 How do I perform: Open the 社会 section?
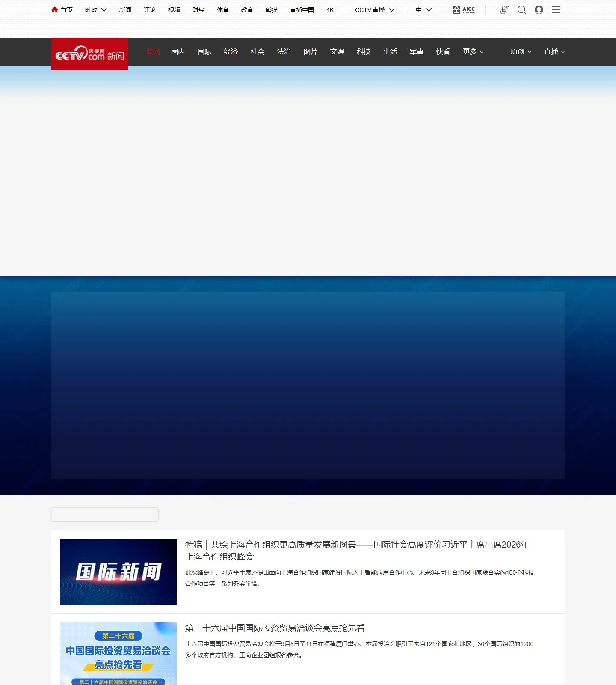click(258, 52)
